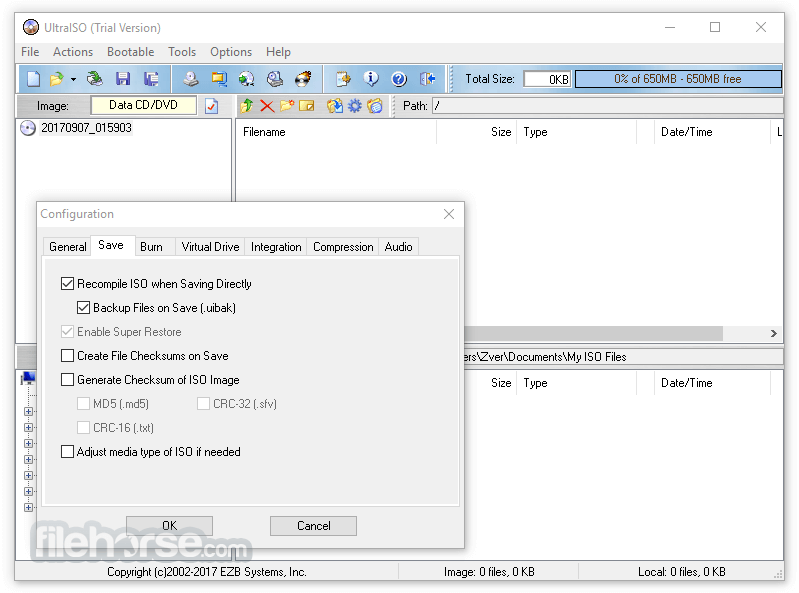This screenshot has height=593, width=799.
Task: Uncheck Backup Files on Save (.uibak)
Action: pyautogui.click(x=84, y=308)
